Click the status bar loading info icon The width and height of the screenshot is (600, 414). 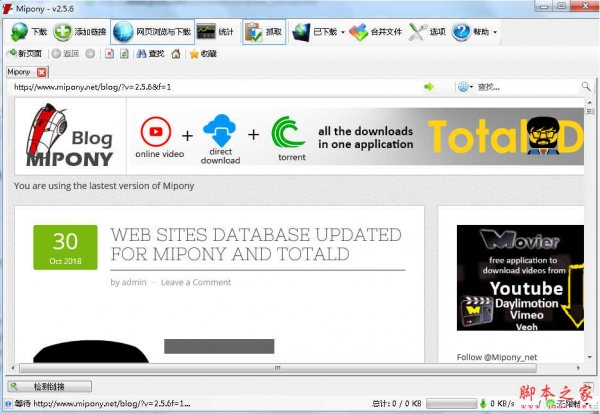click(8, 404)
